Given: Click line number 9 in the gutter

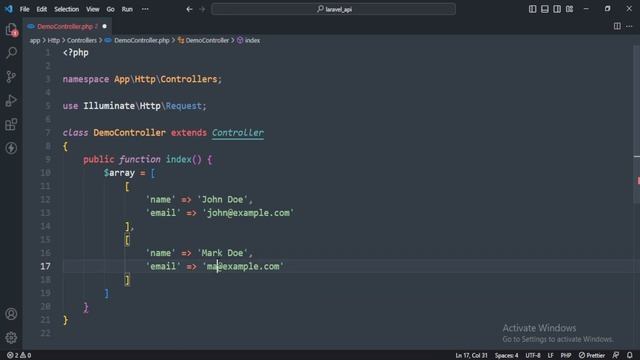Looking at the screenshot, I should pos(48,160).
